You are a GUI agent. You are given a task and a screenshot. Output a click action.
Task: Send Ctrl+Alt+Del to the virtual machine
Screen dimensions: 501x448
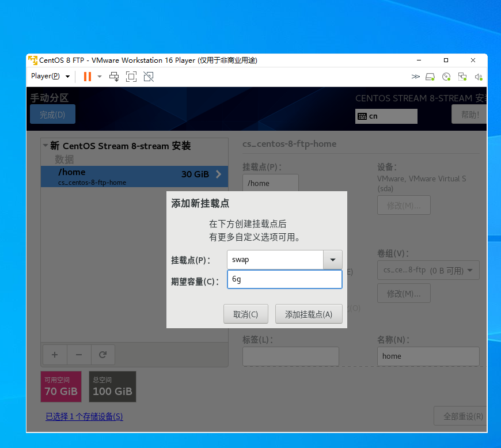tap(114, 77)
